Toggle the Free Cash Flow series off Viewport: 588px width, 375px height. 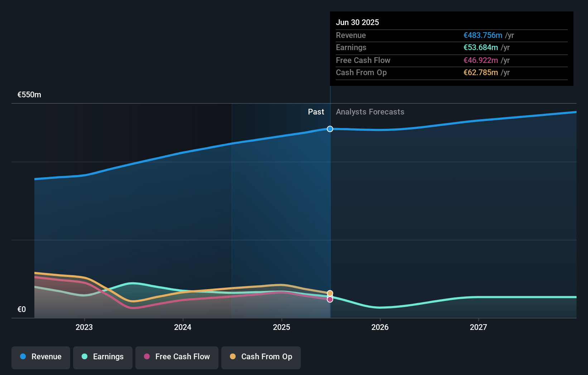click(177, 357)
